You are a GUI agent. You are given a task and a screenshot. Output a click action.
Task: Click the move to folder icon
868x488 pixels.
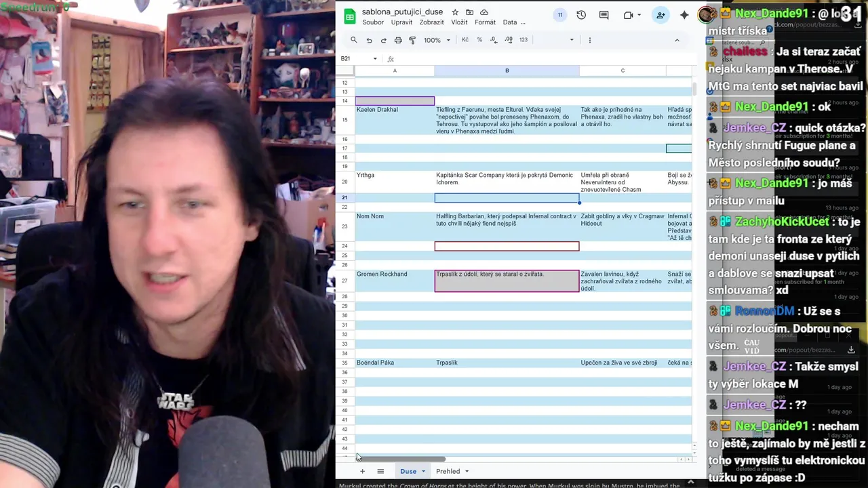click(469, 12)
